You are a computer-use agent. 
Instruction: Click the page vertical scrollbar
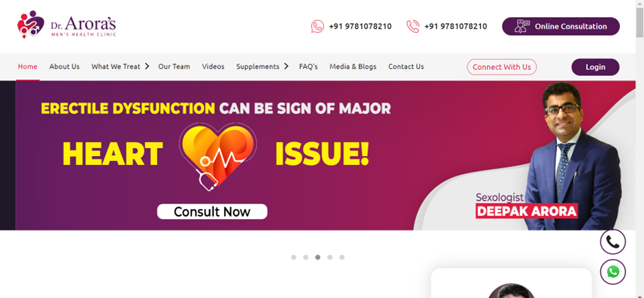639,149
